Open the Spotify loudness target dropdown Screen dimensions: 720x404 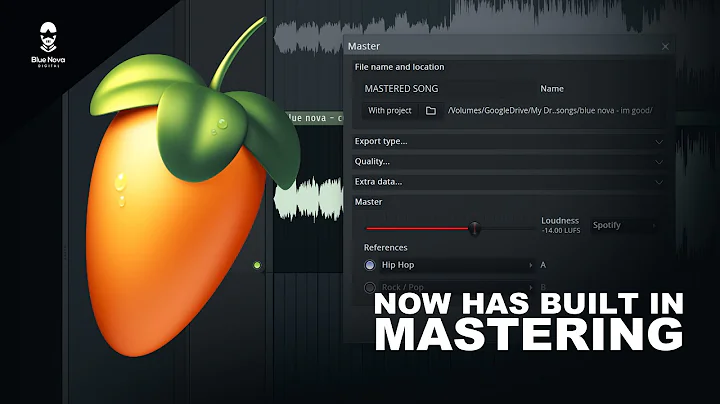(623, 225)
